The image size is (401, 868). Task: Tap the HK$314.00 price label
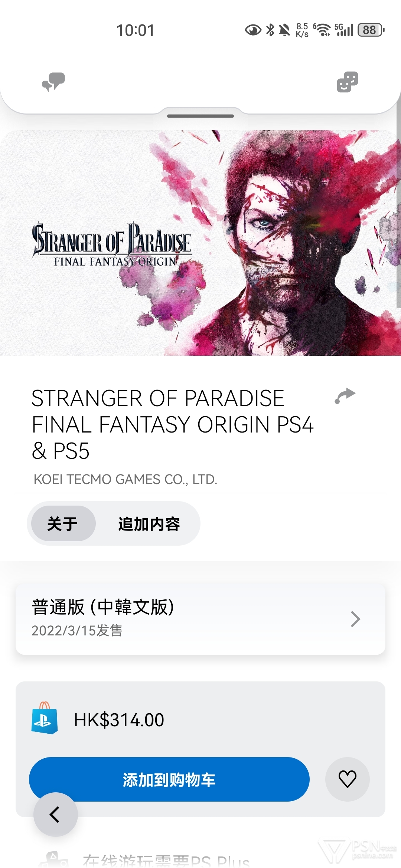click(119, 720)
